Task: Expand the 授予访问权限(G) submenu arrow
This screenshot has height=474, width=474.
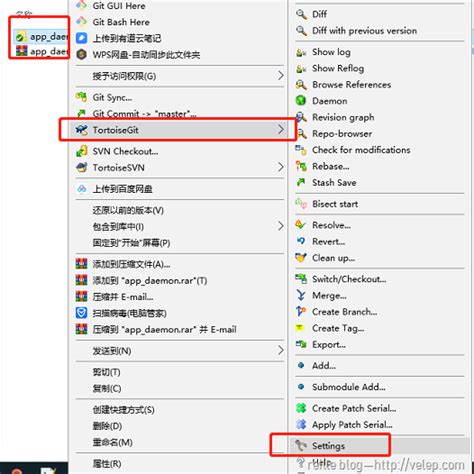Action: point(281,76)
